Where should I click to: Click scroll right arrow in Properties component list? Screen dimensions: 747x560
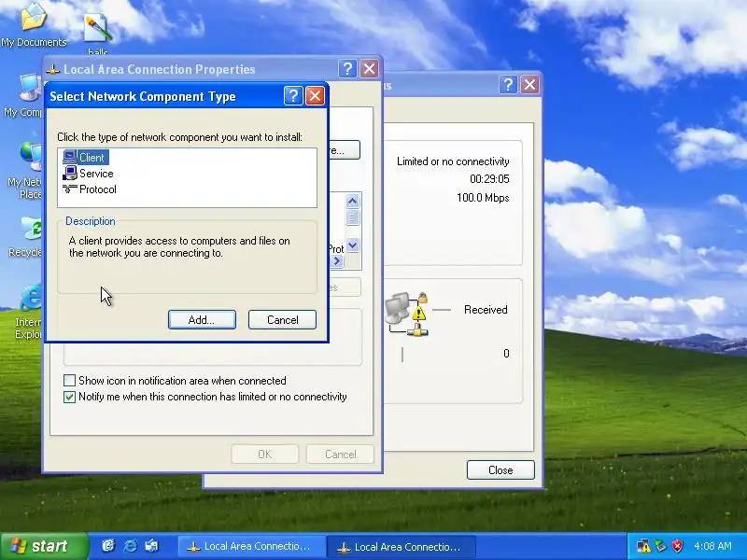[x=337, y=261]
